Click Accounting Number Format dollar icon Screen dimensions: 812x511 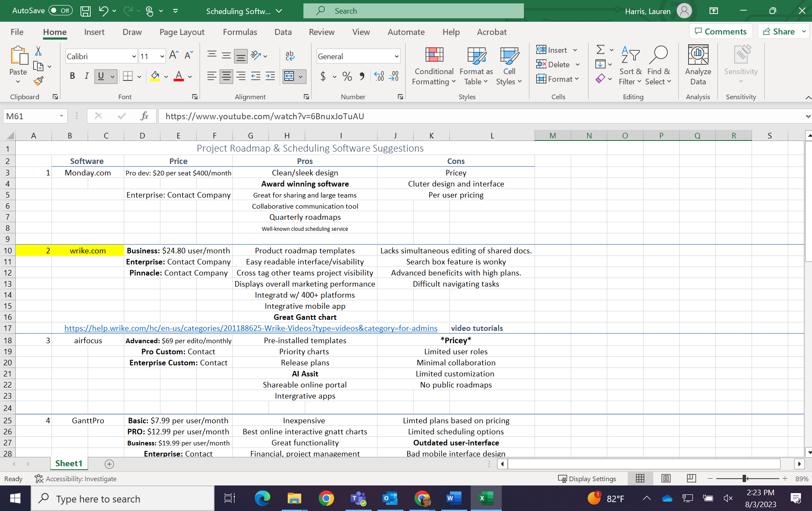323,76
